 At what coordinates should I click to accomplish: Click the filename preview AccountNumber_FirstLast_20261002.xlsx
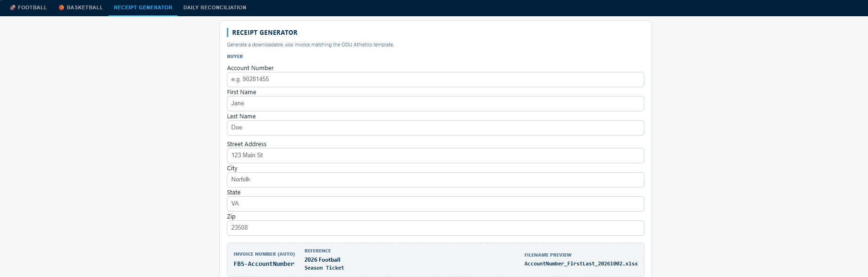[x=581, y=264]
